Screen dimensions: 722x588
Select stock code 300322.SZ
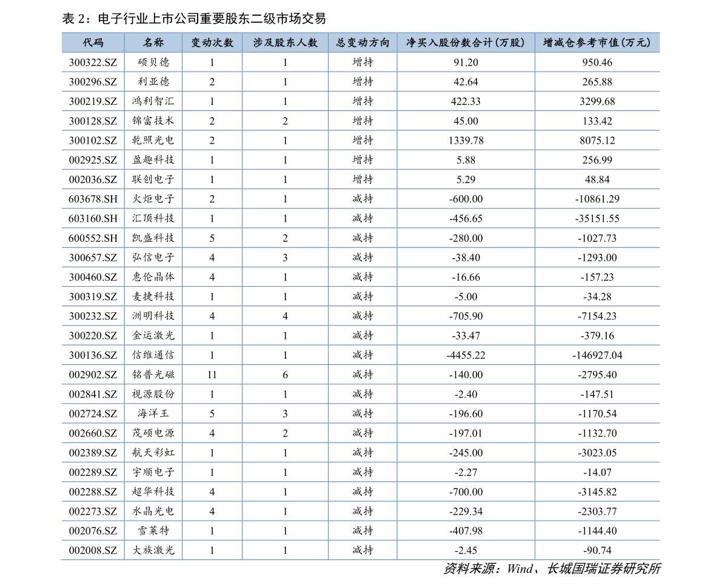click(x=93, y=62)
